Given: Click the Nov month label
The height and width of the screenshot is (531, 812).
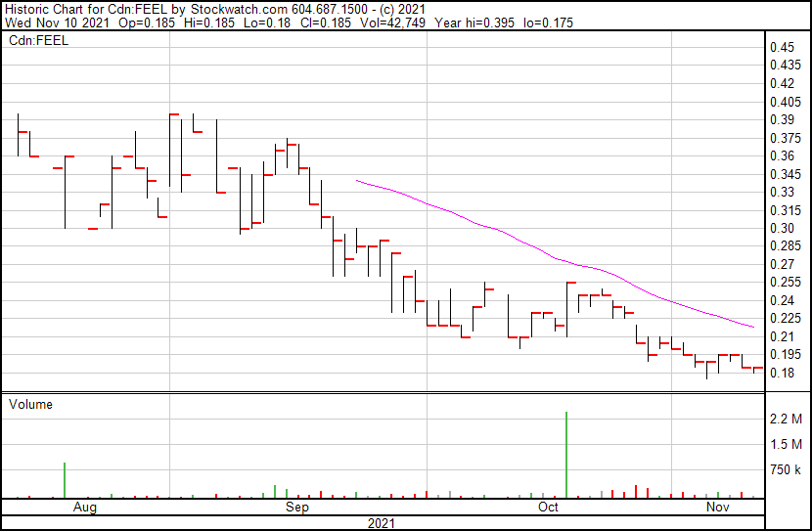Looking at the screenshot, I should (718, 508).
